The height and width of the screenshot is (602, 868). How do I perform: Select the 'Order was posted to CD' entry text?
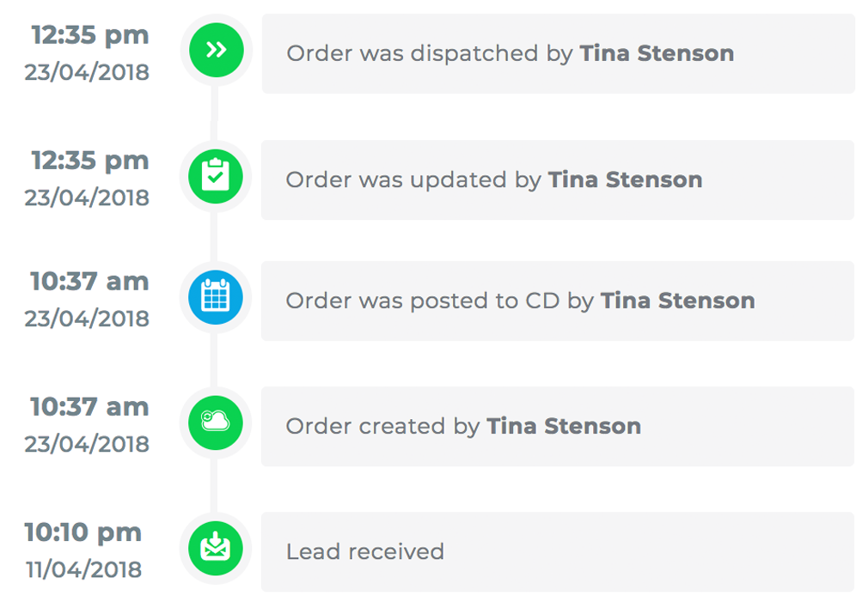[440, 301]
